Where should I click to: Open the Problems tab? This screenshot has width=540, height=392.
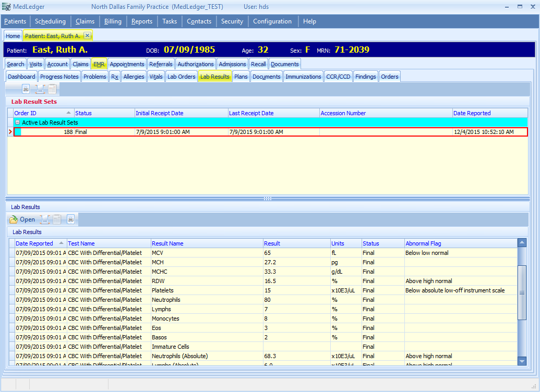95,77
